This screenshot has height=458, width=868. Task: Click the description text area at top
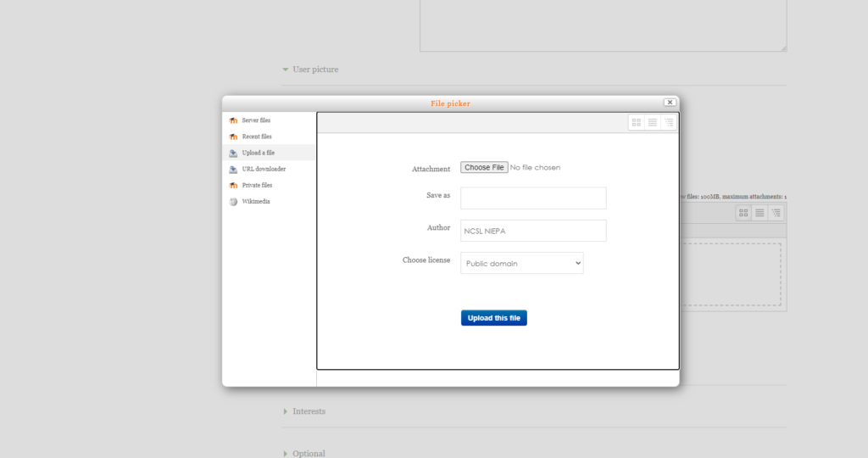click(603, 25)
